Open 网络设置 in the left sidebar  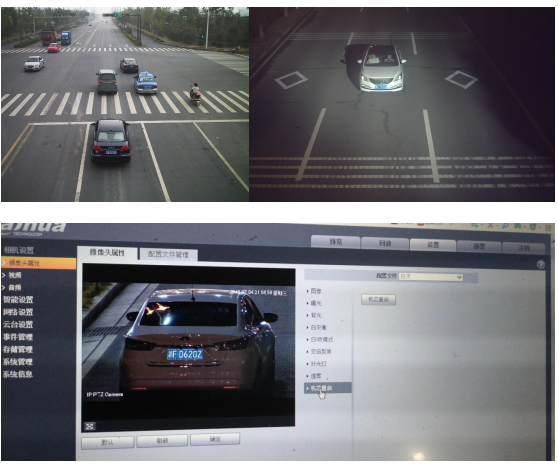[x=18, y=312]
